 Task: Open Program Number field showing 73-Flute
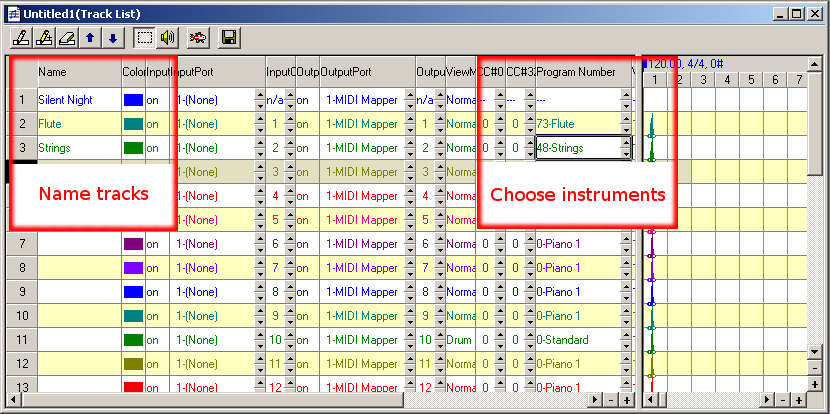tap(577, 124)
